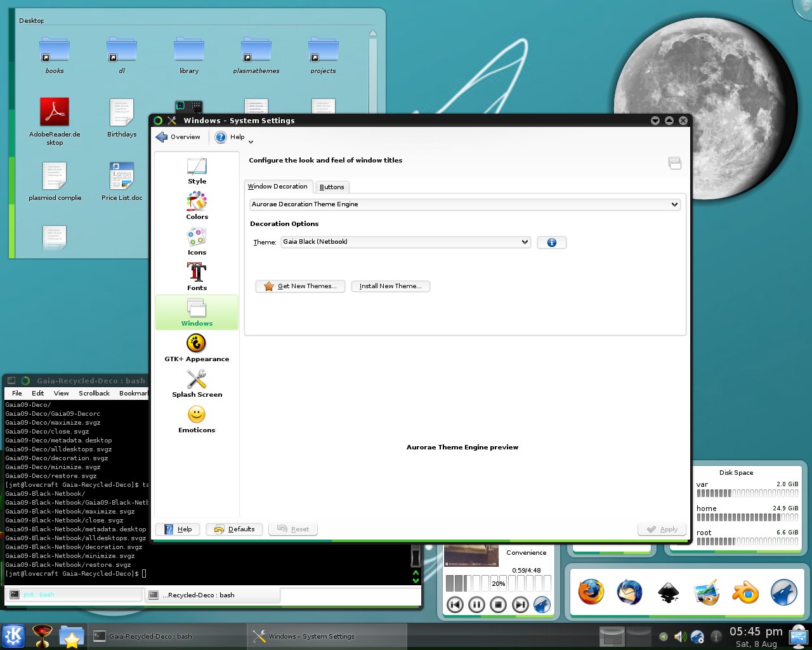Select the Windows settings module
The height and width of the screenshot is (650, 812).
click(197, 312)
